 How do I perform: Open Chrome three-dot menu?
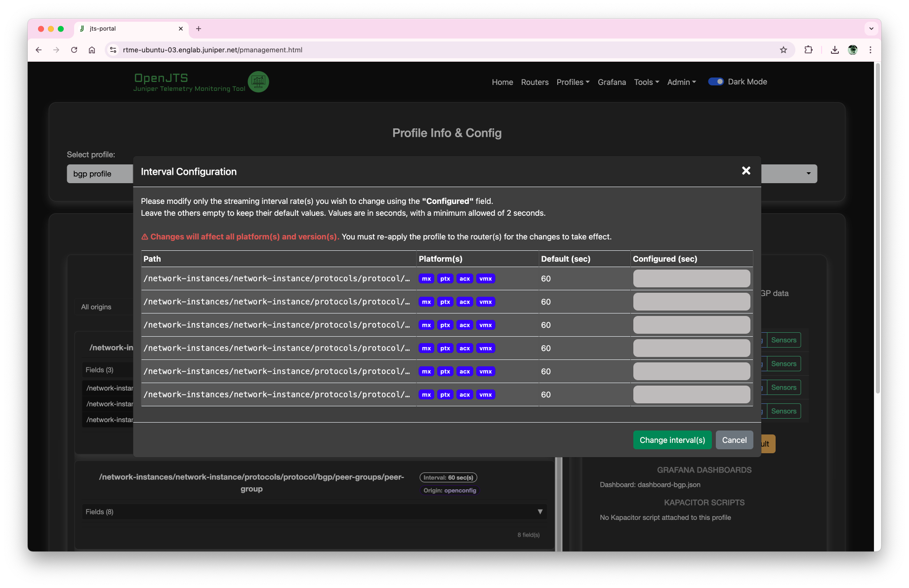click(870, 50)
